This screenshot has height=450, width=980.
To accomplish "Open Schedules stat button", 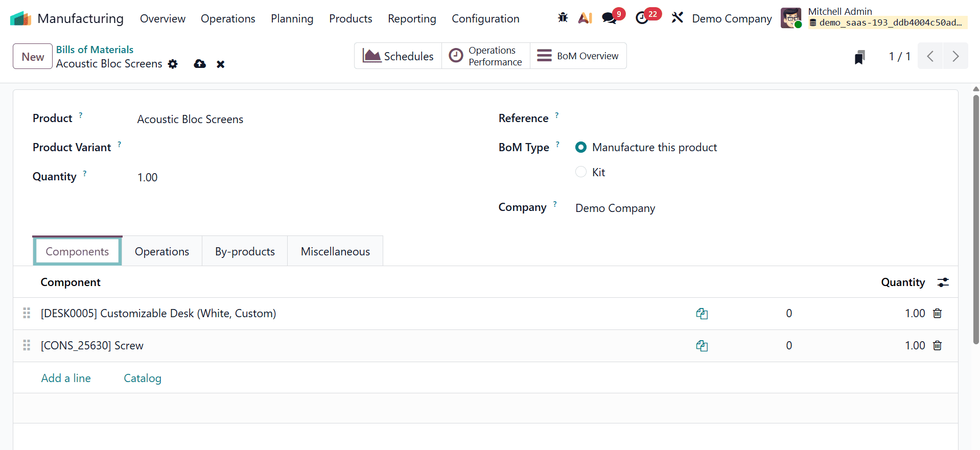I will (398, 56).
